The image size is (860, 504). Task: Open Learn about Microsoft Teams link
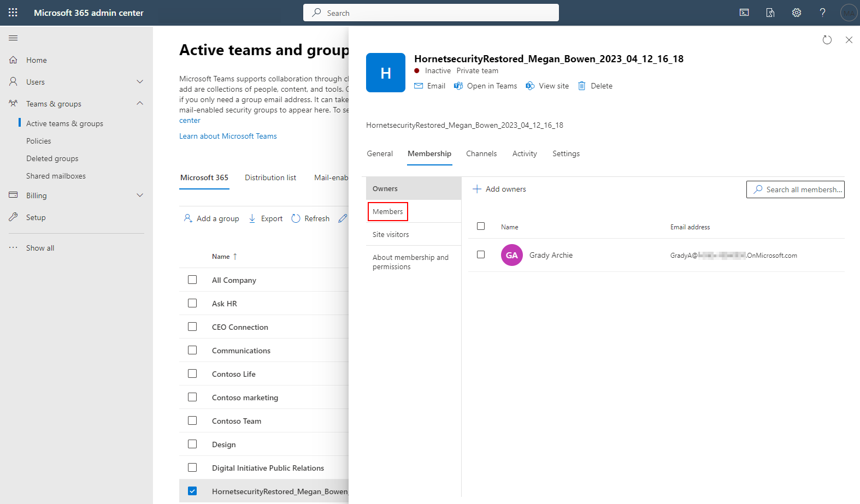(228, 136)
